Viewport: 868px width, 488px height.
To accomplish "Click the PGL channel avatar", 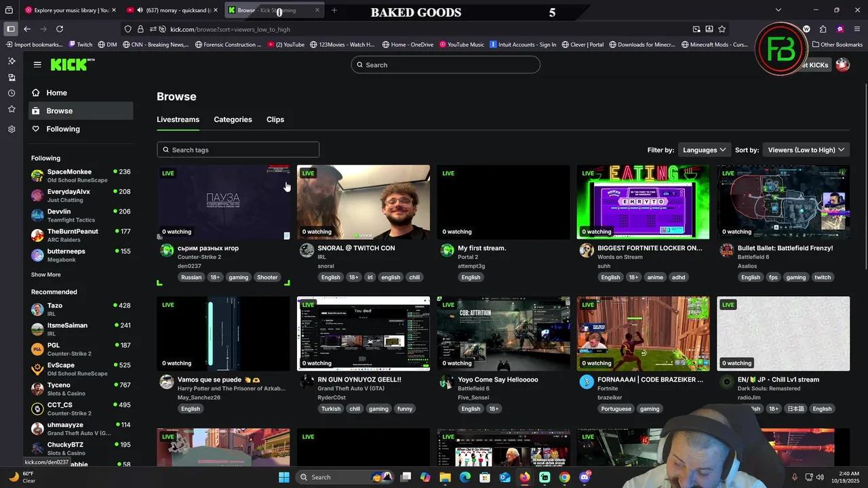I will 37,349.
